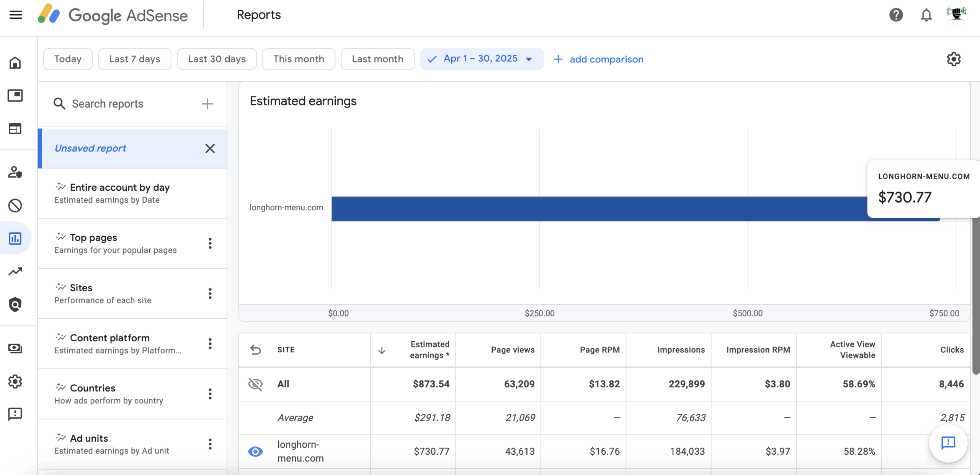Open Sites section in sidebar
Image resolution: width=980 pixels, height=475 pixels.
coord(15,129)
